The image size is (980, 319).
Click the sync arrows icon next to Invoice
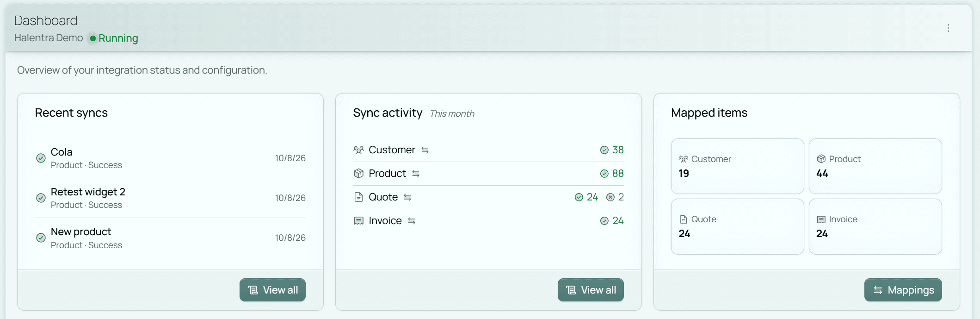click(412, 221)
